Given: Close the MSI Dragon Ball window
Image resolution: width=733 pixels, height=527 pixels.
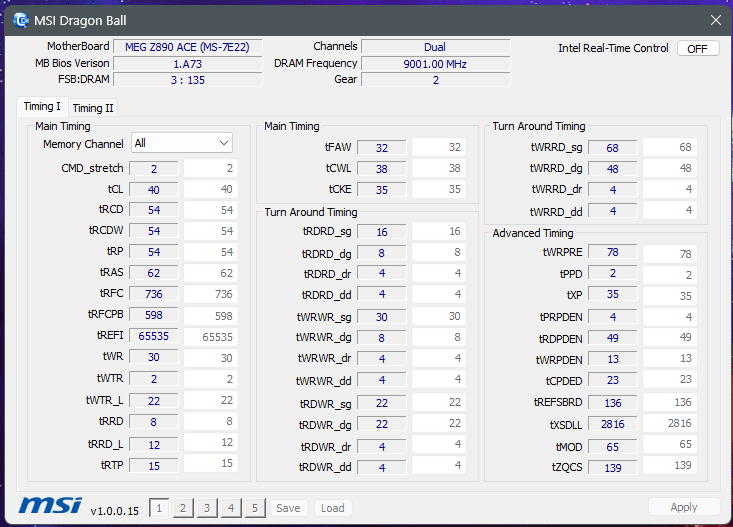Looking at the screenshot, I should click(x=716, y=20).
